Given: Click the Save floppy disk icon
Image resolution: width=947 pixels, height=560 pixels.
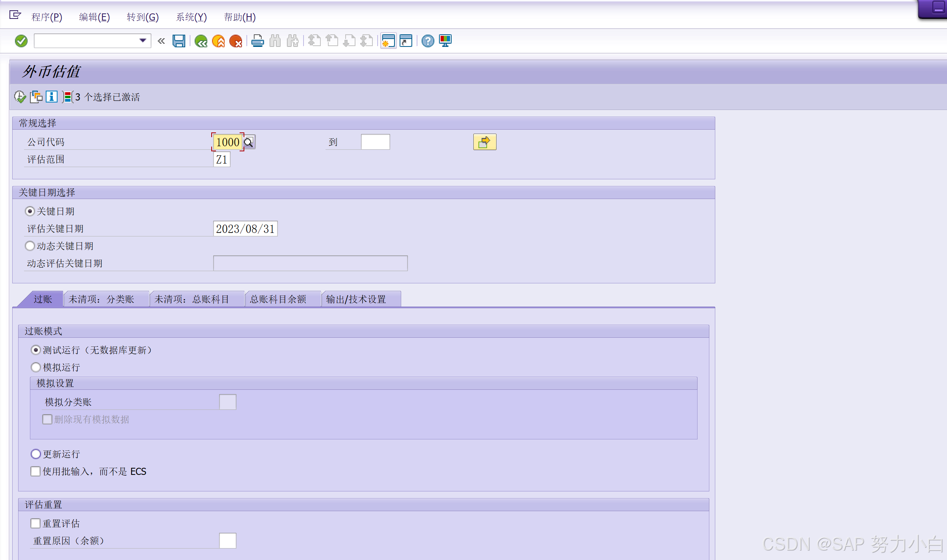Looking at the screenshot, I should 179,41.
